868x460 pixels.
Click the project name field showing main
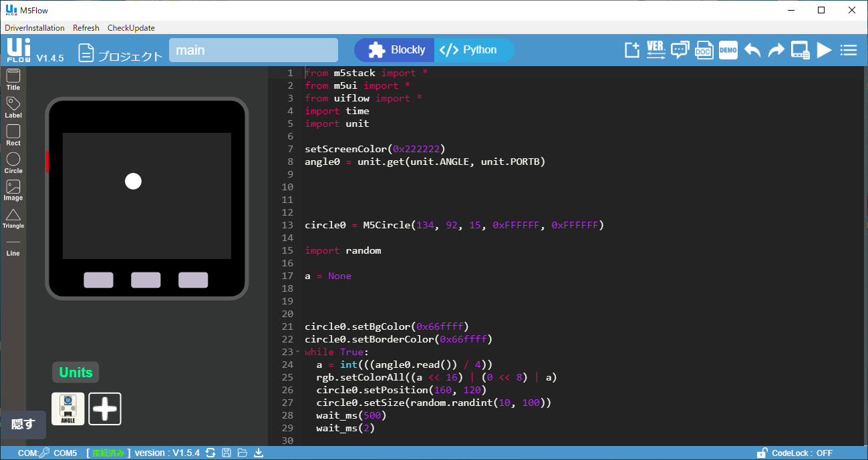[x=253, y=50]
